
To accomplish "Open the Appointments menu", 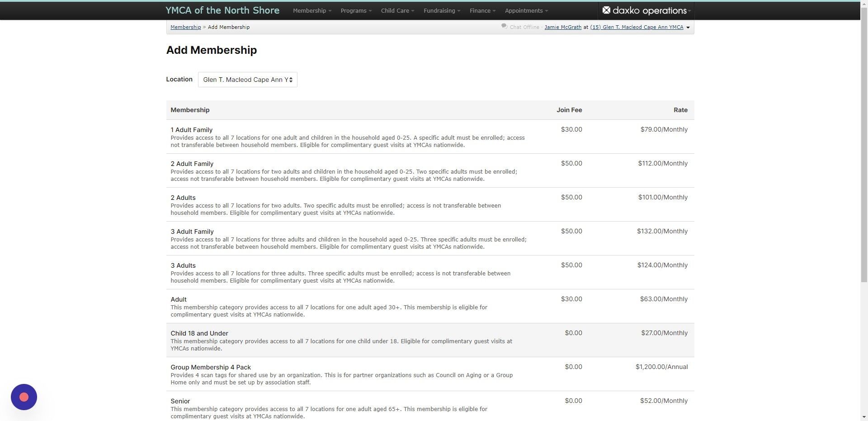I will 526,10.
